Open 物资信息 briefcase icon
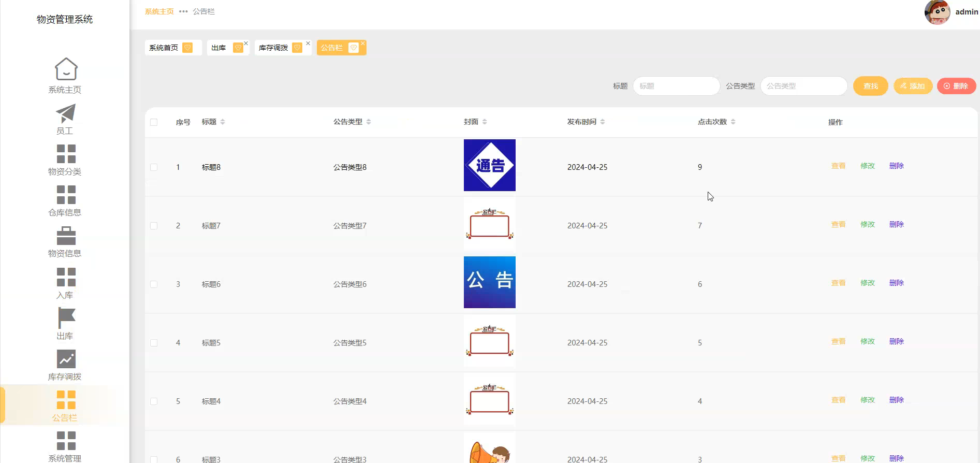 [66, 236]
